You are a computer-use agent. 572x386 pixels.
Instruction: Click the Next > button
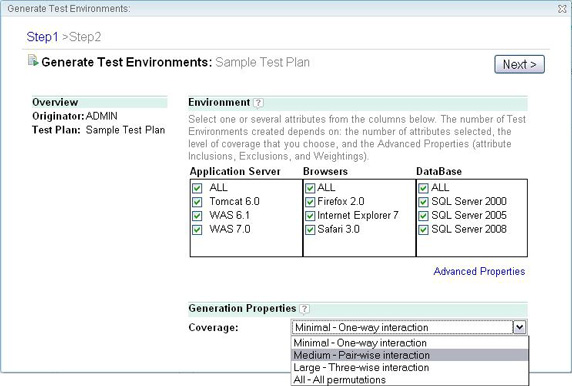(519, 64)
